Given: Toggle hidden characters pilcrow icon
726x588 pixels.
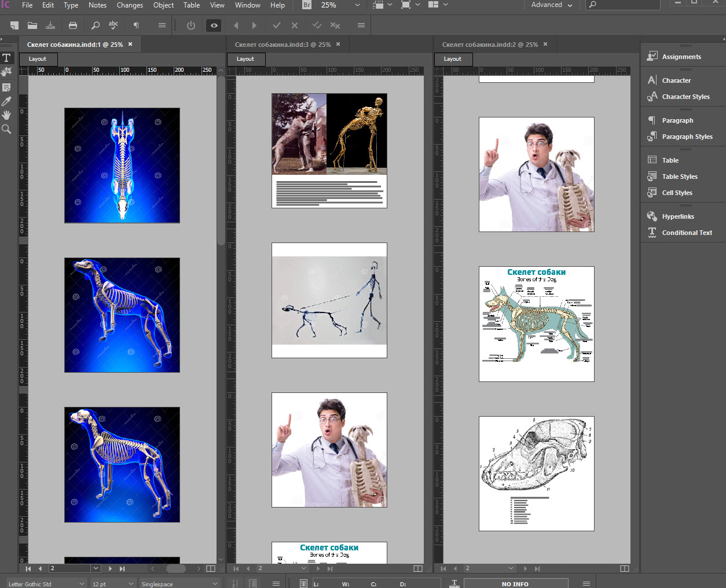Looking at the screenshot, I should click(x=136, y=25).
